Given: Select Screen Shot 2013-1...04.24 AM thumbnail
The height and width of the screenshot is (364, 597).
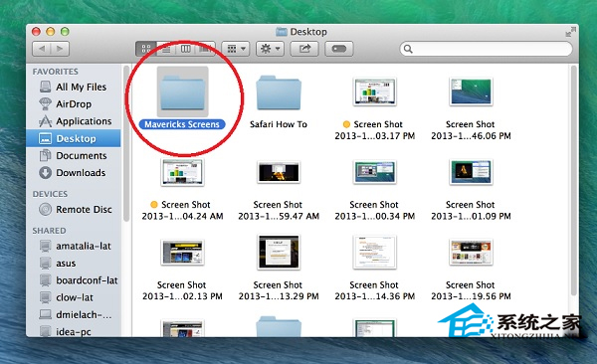Looking at the screenshot, I should pyautogui.click(x=182, y=172).
